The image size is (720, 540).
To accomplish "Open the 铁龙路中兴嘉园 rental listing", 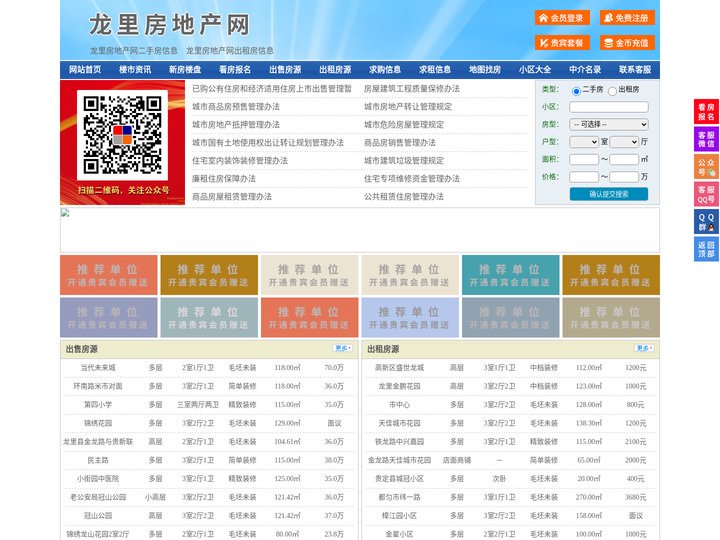I will (x=399, y=442).
